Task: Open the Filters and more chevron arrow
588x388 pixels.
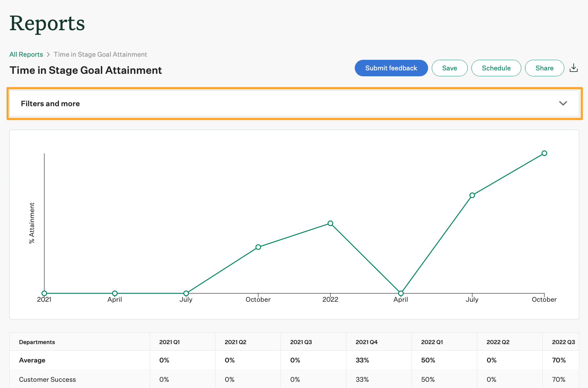Action: coord(563,103)
